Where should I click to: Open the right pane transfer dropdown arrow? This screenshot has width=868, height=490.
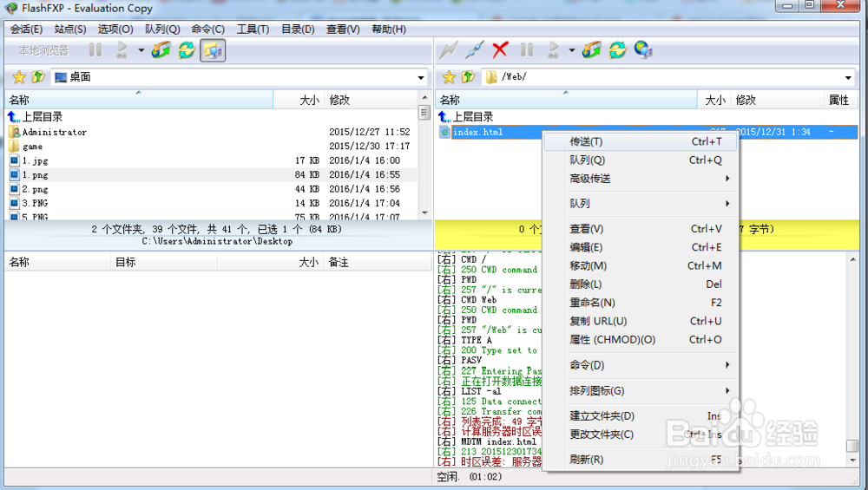[x=572, y=50]
